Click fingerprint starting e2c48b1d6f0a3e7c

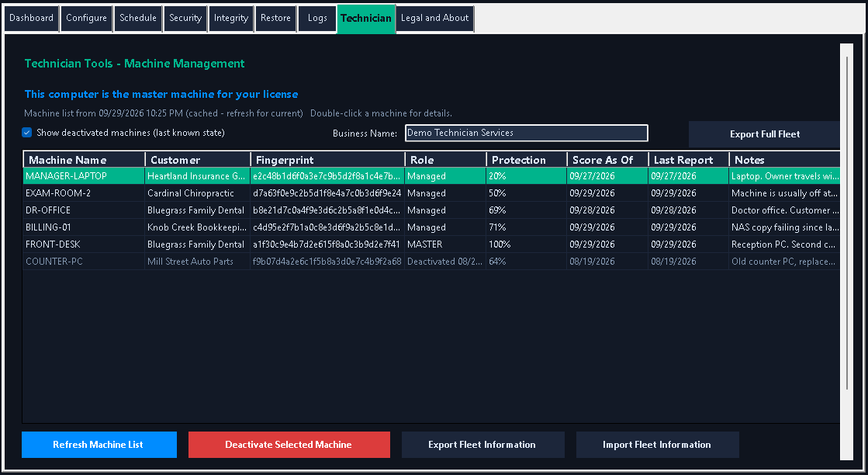[x=327, y=176]
